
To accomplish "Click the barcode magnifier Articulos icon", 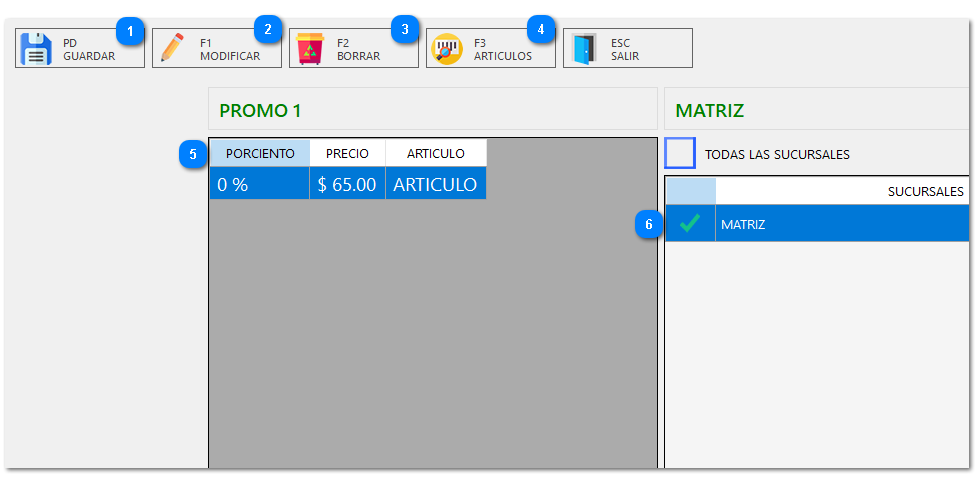I will click(x=447, y=49).
